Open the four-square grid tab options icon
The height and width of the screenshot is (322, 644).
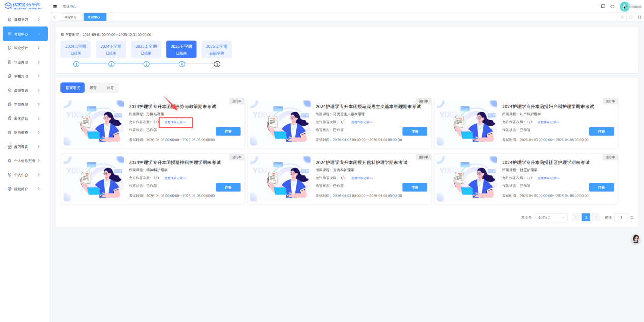coord(639,17)
